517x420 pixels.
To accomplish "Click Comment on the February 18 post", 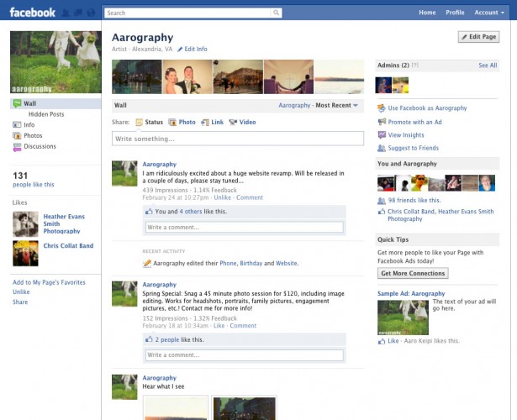I will coord(243,326).
